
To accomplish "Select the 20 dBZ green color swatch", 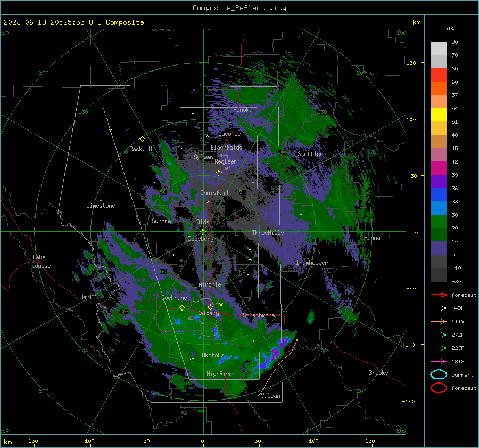I will [x=439, y=234].
